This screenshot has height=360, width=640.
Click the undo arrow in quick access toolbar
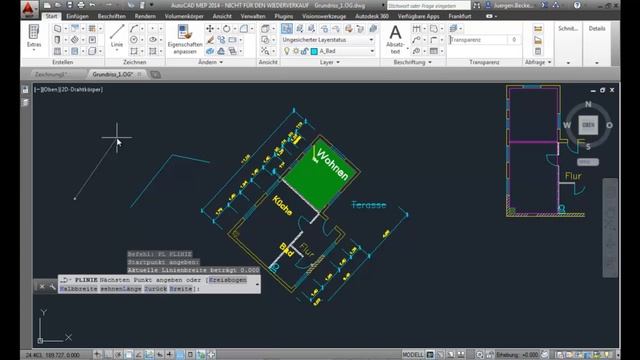click(x=93, y=5)
